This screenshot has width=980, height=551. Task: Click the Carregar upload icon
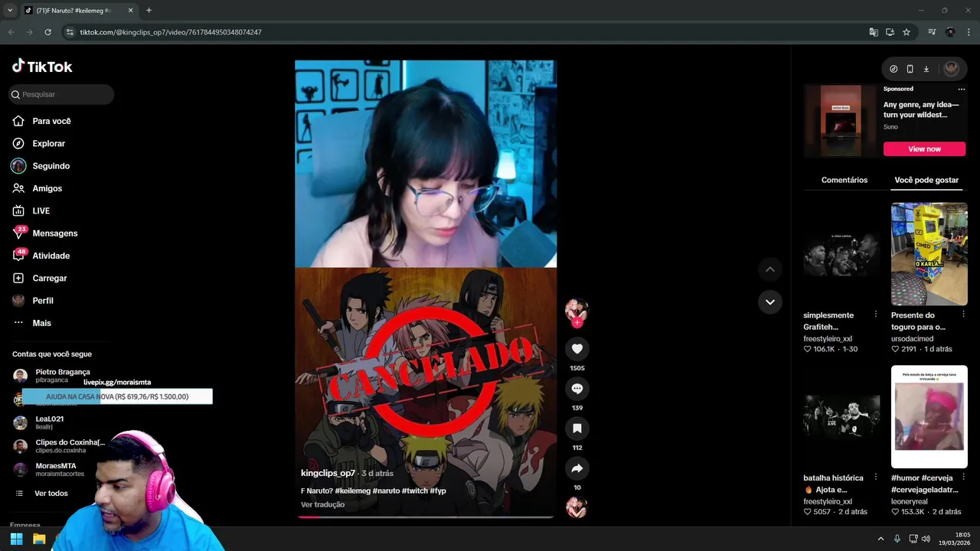18,278
